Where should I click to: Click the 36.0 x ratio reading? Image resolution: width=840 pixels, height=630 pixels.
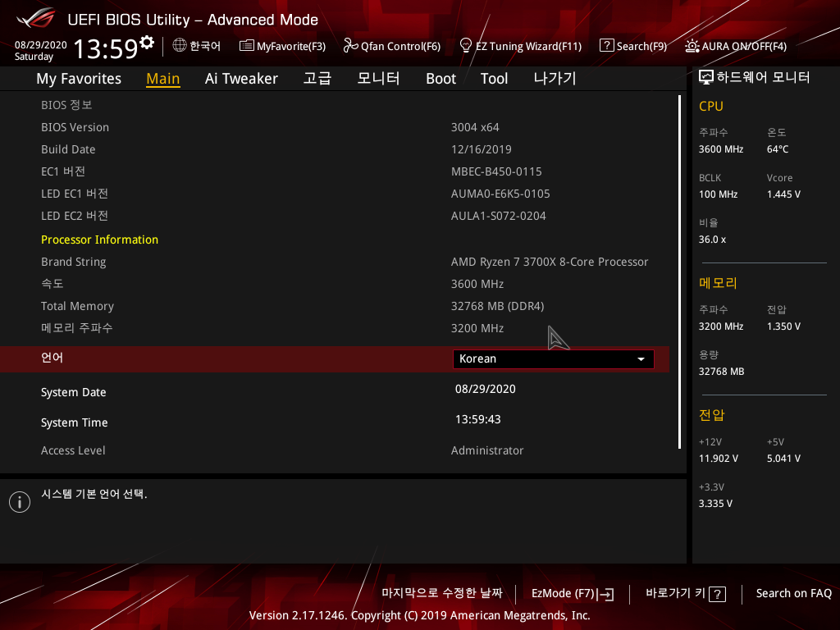(712, 240)
